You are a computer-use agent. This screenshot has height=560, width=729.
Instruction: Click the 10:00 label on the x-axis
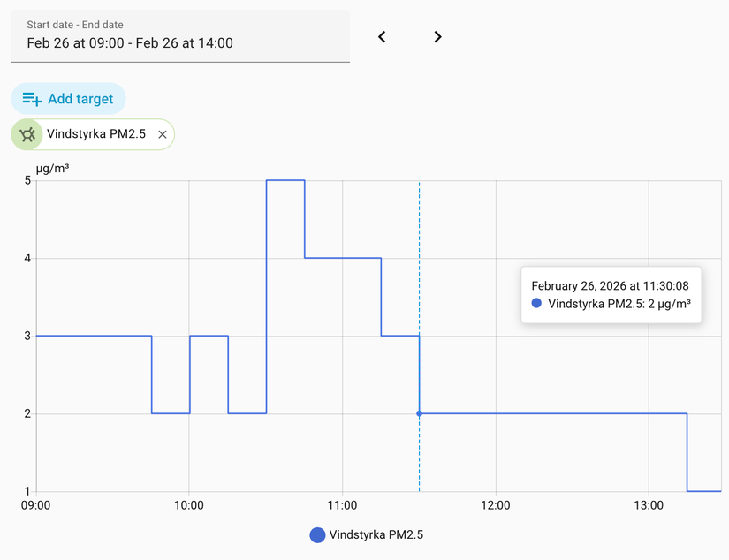click(x=188, y=505)
